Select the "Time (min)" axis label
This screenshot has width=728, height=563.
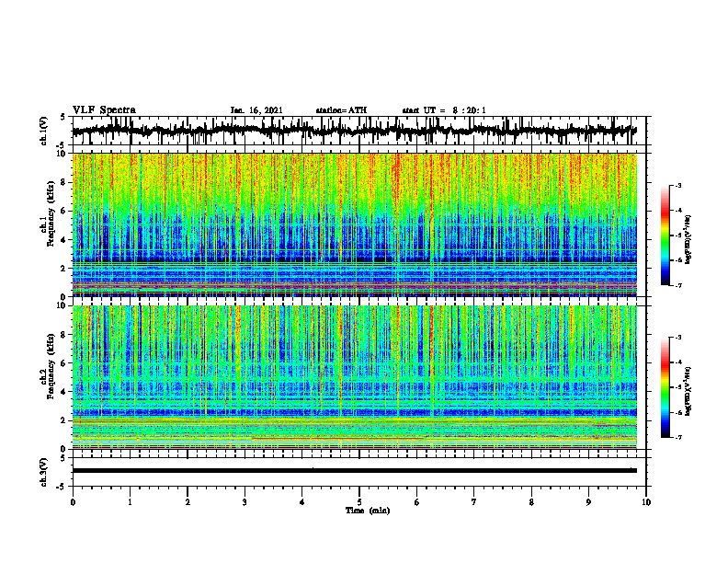tap(368, 511)
